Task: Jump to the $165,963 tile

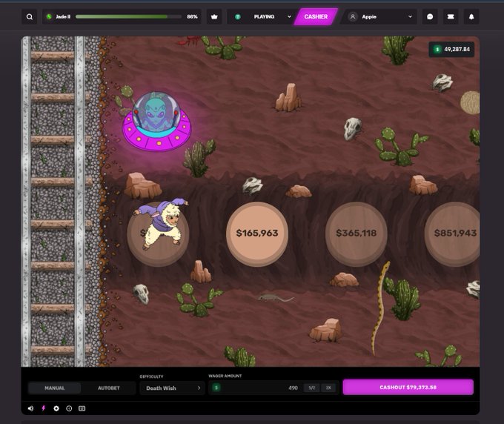Action: pyautogui.click(x=257, y=233)
